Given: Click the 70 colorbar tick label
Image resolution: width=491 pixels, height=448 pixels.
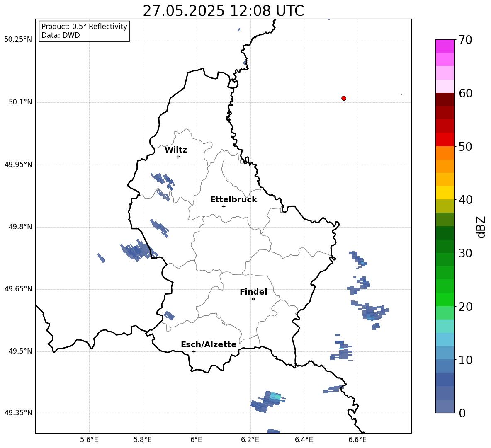Looking at the screenshot, I should [465, 40].
